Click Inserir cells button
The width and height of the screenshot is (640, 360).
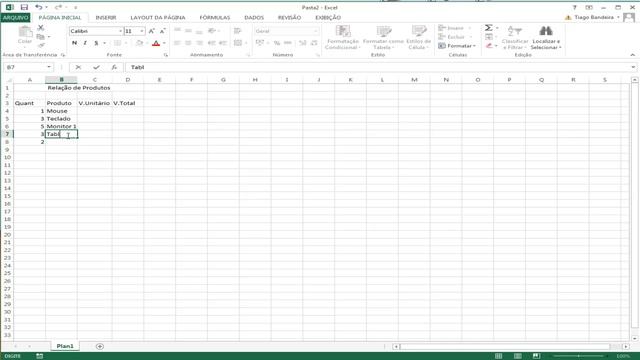tap(451, 28)
